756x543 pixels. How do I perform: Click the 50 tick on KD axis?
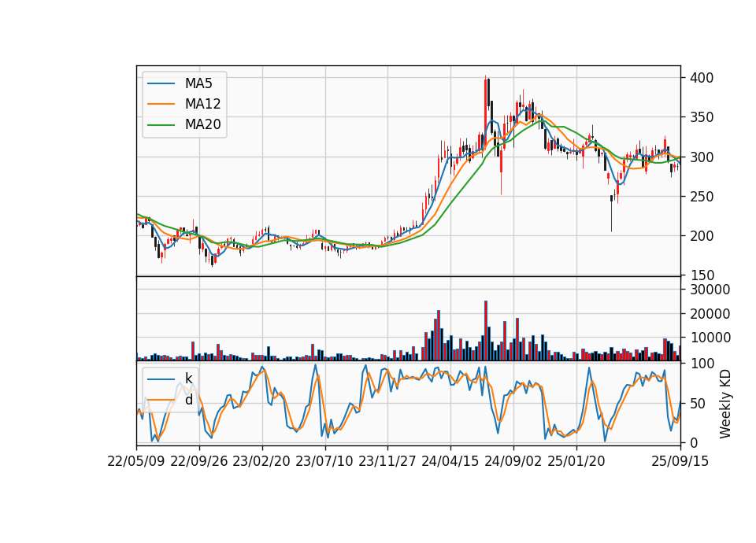697,403
